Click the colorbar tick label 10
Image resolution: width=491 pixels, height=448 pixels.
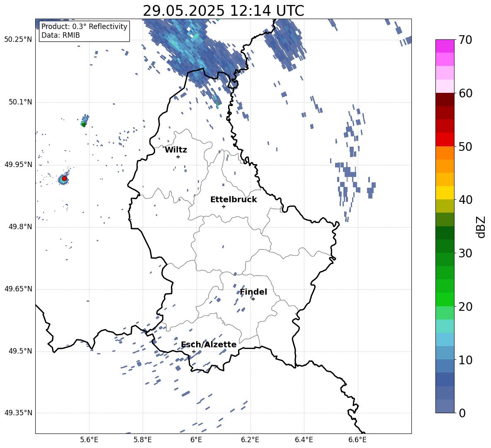(x=465, y=360)
